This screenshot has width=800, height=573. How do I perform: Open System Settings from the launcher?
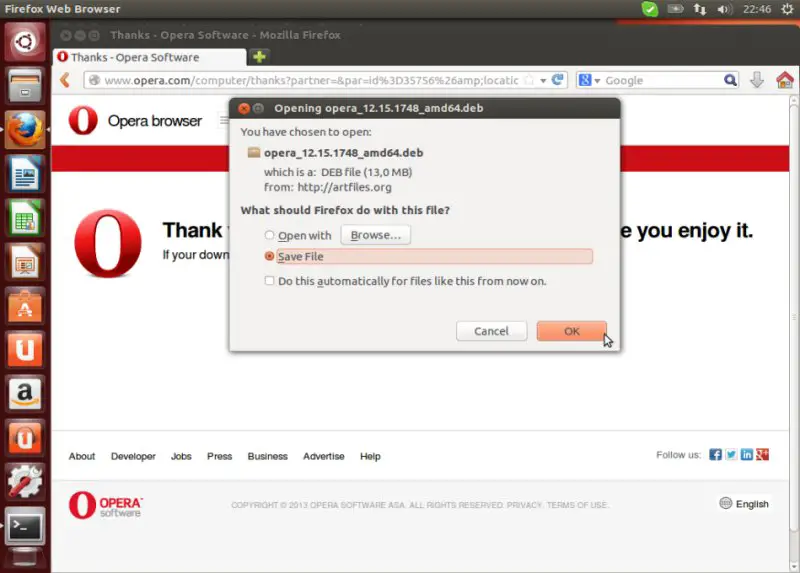[24, 482]
